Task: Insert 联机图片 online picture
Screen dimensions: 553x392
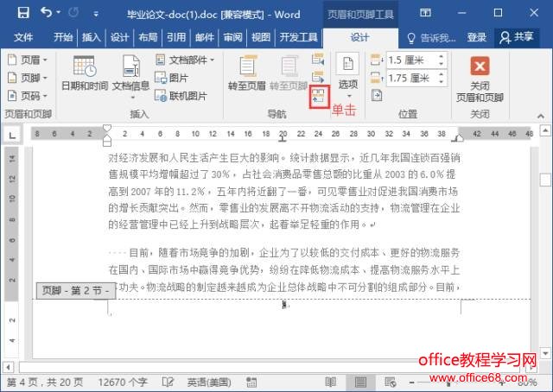Action: coord(181,96)
